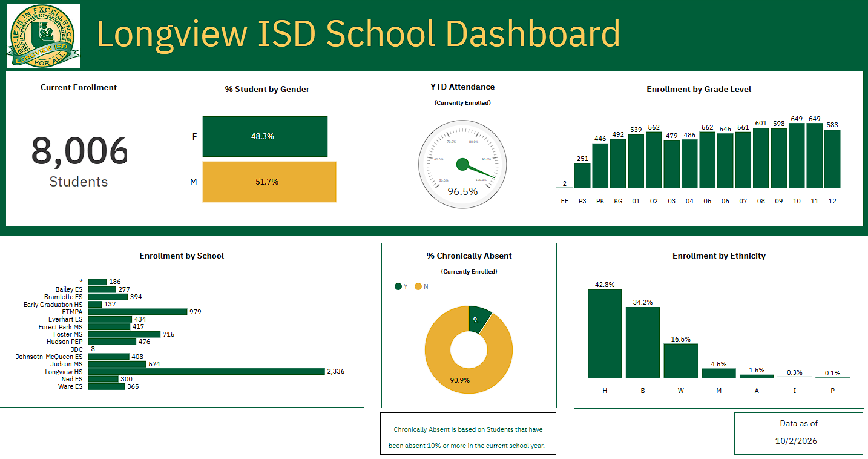This screenshot has height=459, width=868.
Task: Select the Foster MS bar showing 715
Action: tap(124, 334)
